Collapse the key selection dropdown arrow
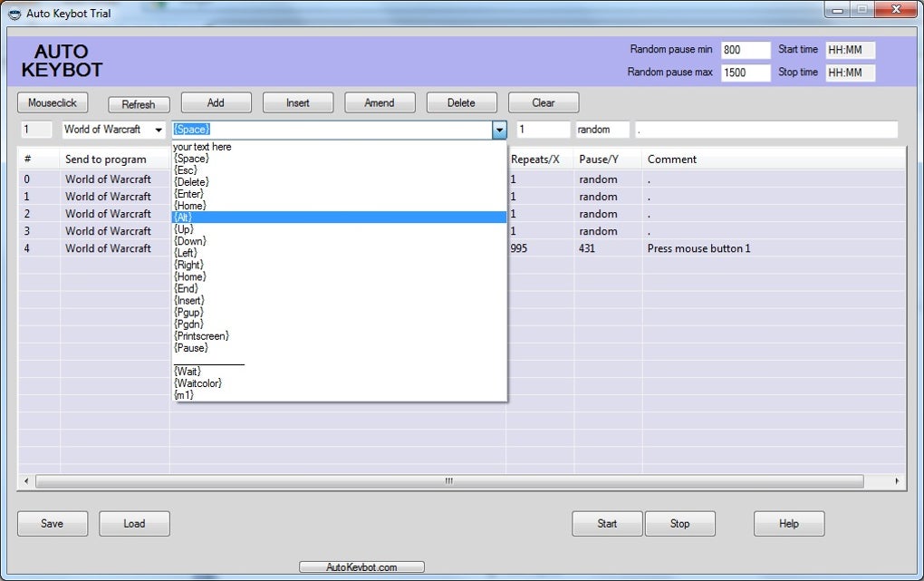Viewport: 924px width, 581px height. (x=499, y=130)
